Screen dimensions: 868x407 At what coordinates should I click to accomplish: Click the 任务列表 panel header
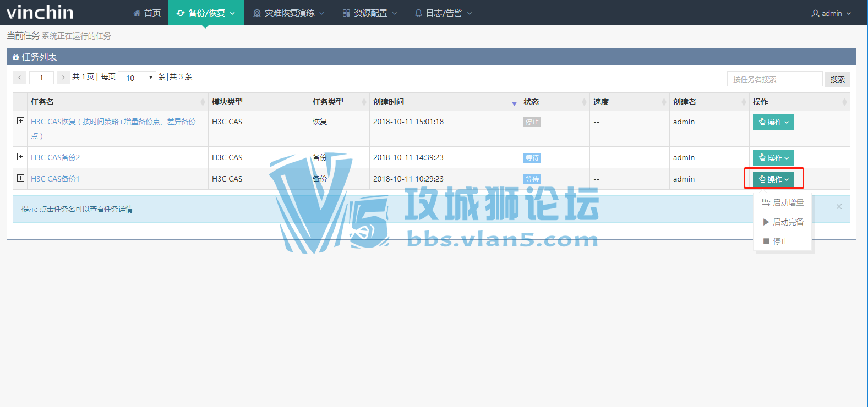432,57
